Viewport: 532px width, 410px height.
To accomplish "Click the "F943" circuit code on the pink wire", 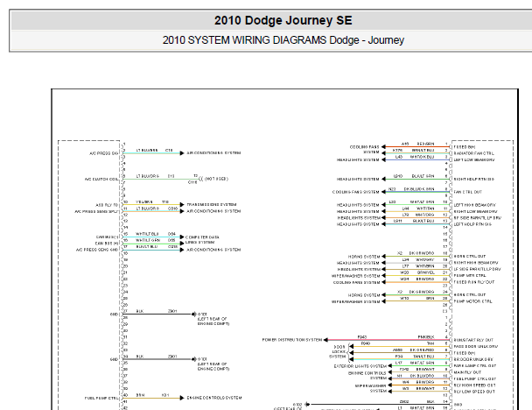I will point(362,337).
